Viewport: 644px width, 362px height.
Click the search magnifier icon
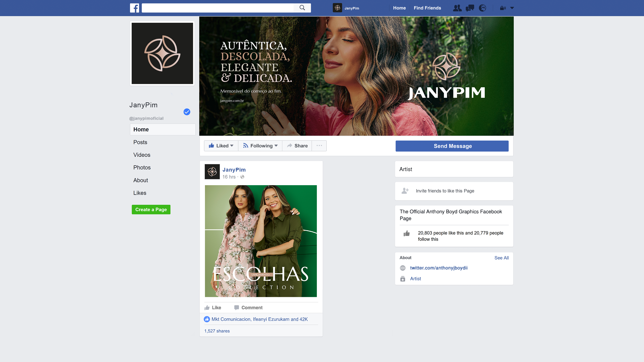(302, 8)
